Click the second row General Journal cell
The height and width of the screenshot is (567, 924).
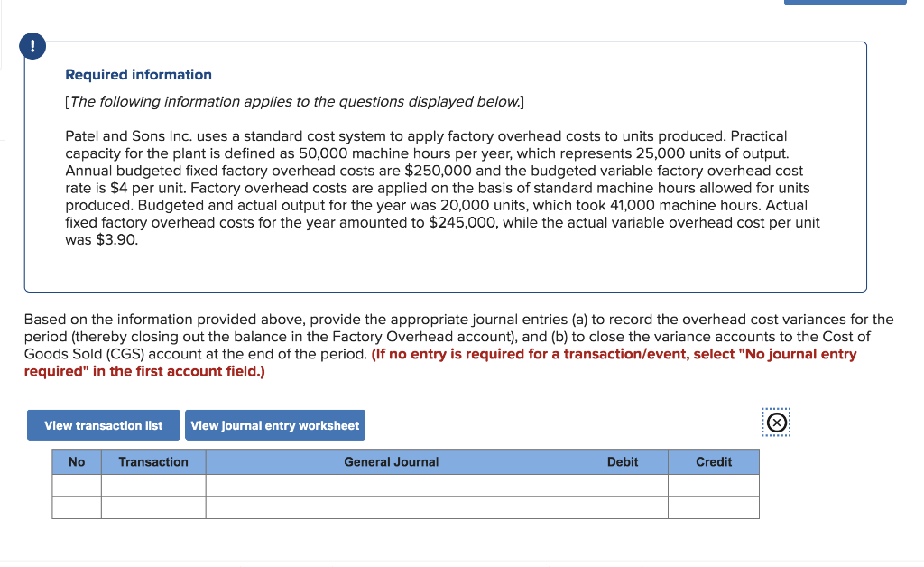coord(391,507)
